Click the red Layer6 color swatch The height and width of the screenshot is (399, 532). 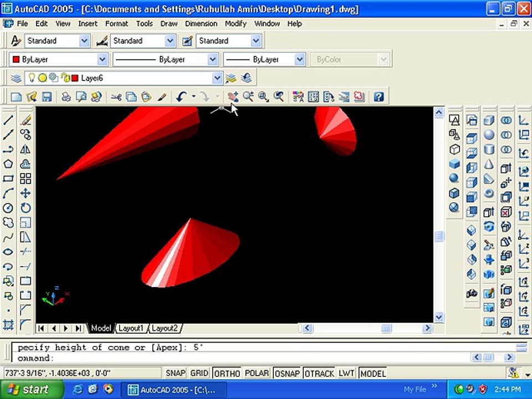75,78
